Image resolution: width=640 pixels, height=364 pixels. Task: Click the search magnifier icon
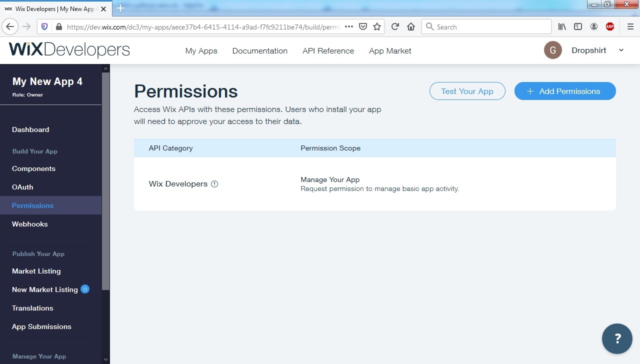429,26
